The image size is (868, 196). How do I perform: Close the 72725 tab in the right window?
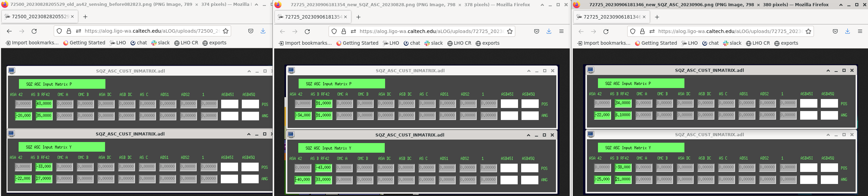(x=644, y=17)
